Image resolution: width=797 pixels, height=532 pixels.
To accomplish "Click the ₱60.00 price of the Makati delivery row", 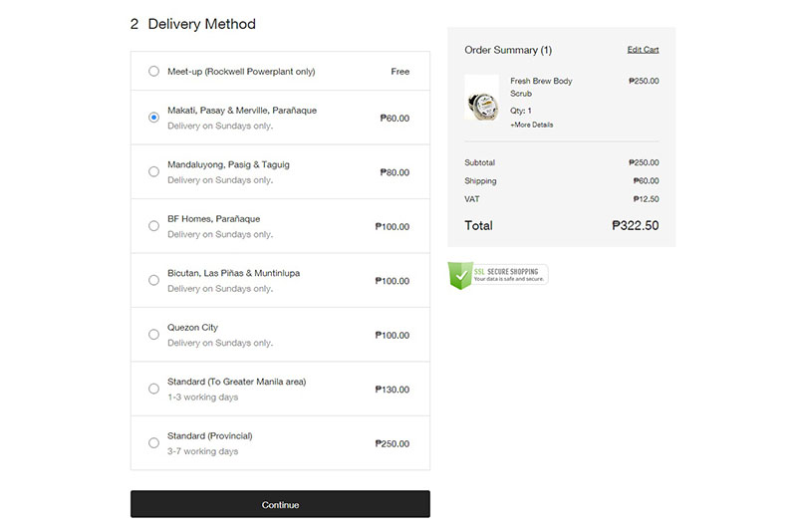I will tap(395, 118).
